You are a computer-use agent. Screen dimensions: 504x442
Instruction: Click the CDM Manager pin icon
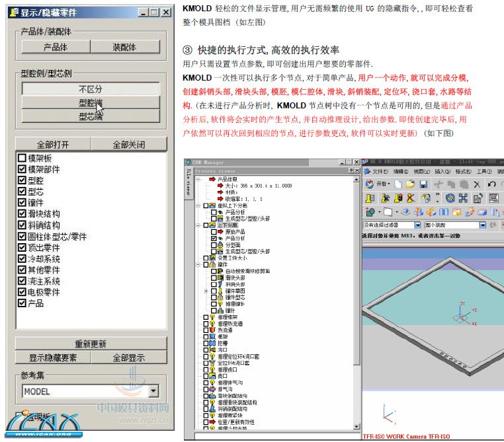pos(351,170)
